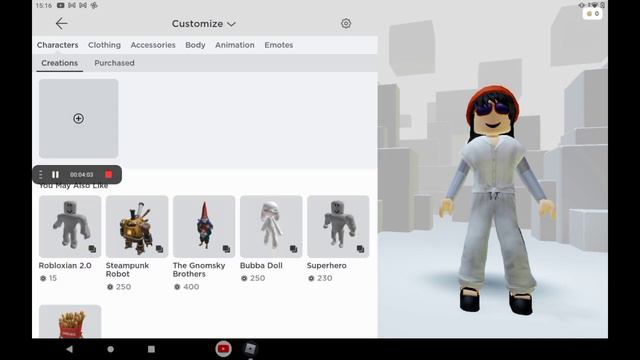Open the YouTube app in taskbar
The height and width of the screenshot is (360, 640).
[x=223, y=349]
